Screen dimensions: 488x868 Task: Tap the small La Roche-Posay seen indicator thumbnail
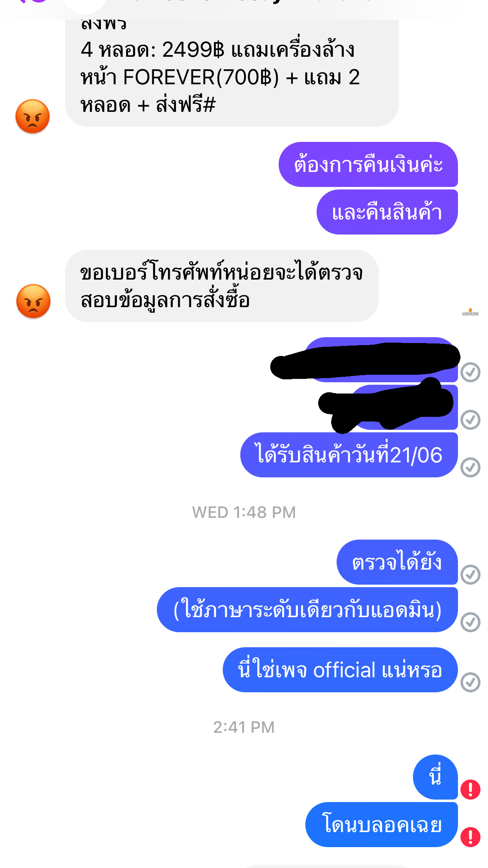coord(470,313)
